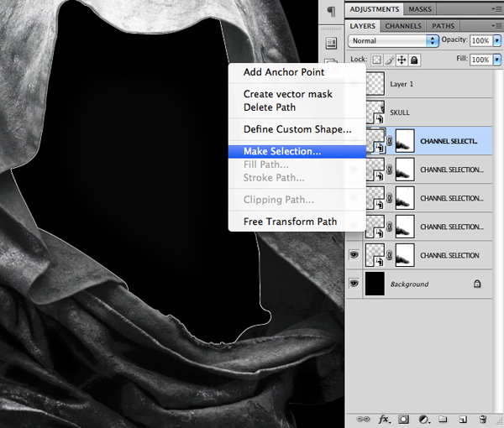This screenshot has width=504, height=428.
Task: Click the Background layer thumbnail
Action: 376,284
